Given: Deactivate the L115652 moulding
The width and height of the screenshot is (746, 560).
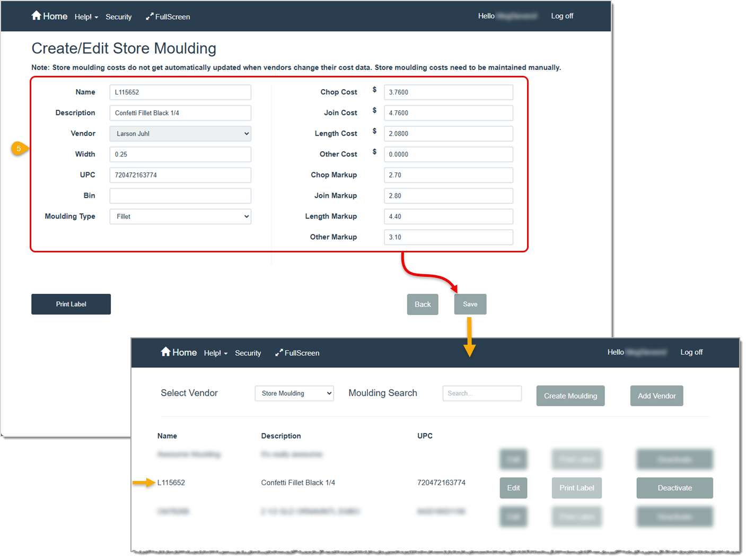Looking at the screenshot, I should pyautogui.click(x=674, y=487).
